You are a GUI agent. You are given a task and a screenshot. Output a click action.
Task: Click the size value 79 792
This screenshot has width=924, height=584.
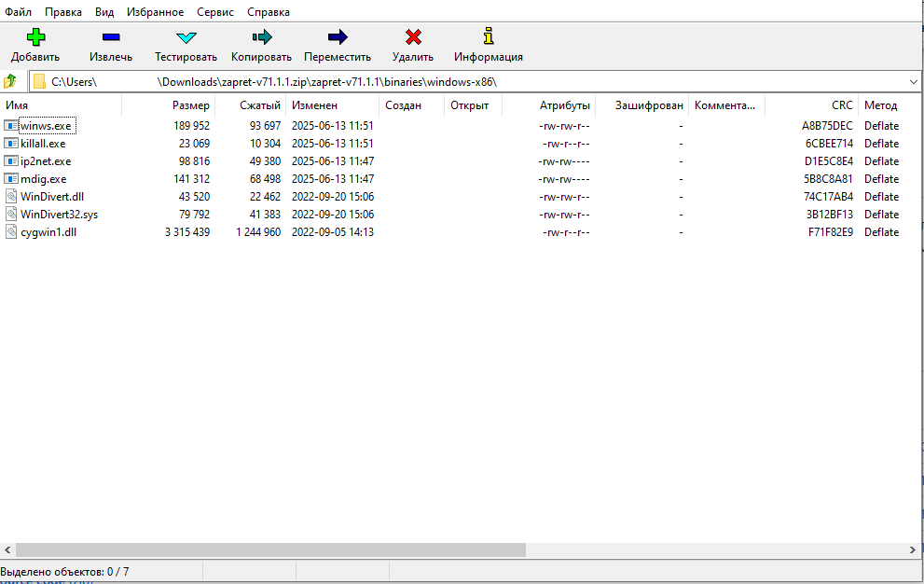click(x=195, y=215)
